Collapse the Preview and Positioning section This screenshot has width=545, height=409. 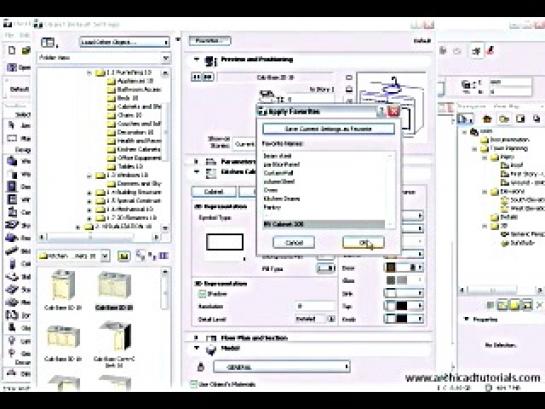coord(196,59)
